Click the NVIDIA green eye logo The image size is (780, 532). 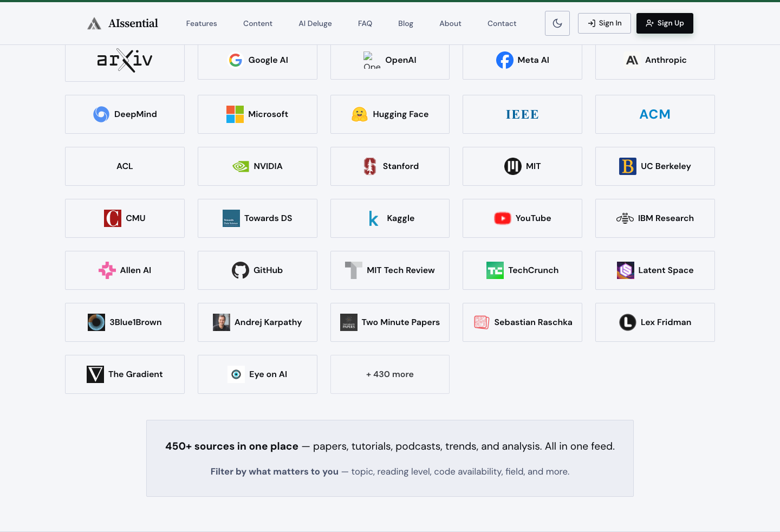click(240, 166)
